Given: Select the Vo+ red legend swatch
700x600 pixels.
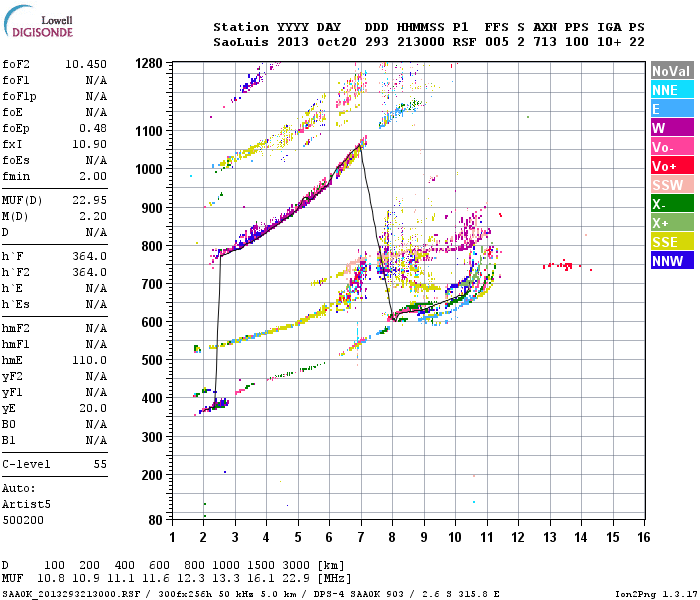Looking at the screenshot, I should pyautogui.click(x=672, y=166).
